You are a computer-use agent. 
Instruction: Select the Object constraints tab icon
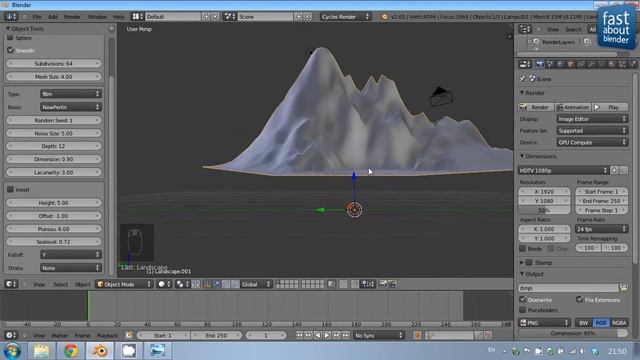(x=581, y=64)
